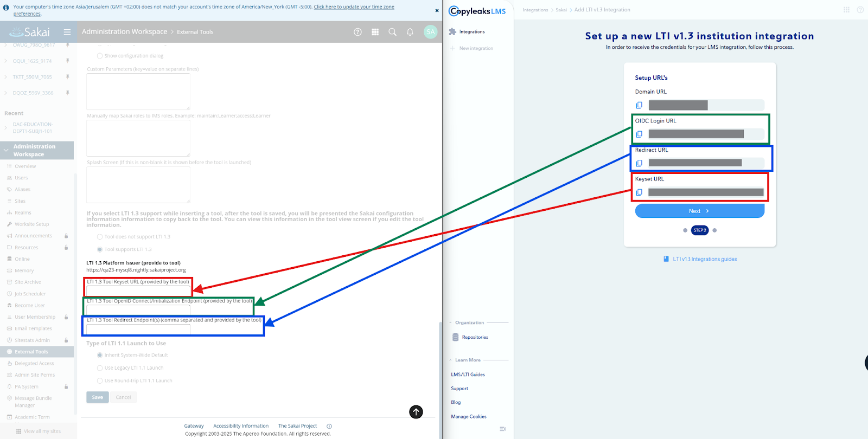The image size is (868, 439).
Task: Go to the third setup step dot
Action: pos(714,230)
